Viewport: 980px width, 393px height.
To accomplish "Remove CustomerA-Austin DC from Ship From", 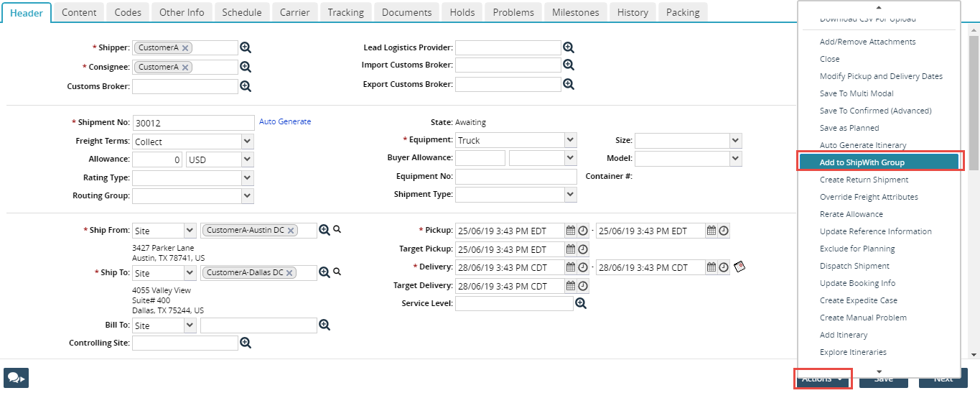I will pos(291,231).
